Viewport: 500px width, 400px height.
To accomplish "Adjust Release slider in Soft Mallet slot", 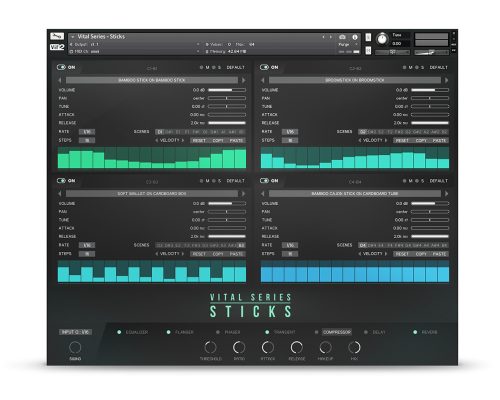I will tap(227, 236).
